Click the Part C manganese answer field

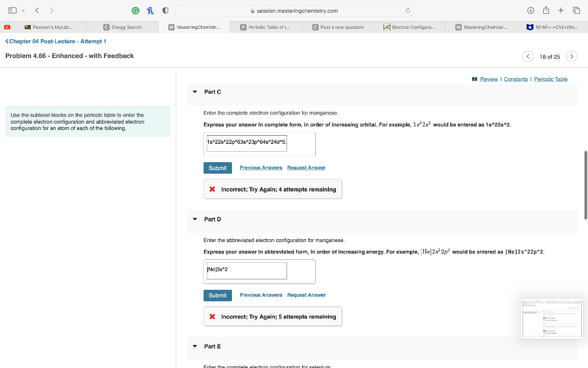coord(247,143)
